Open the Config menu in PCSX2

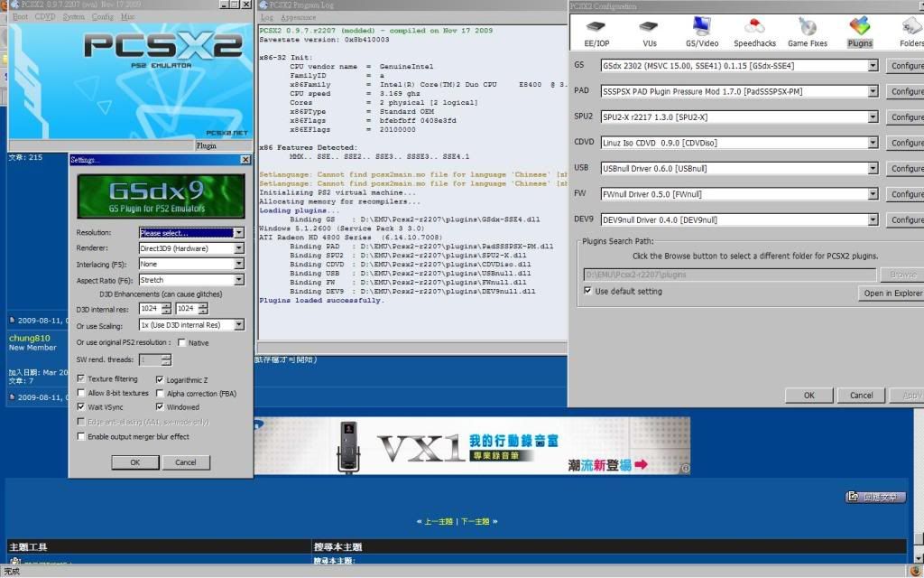(x=103, y=17)
